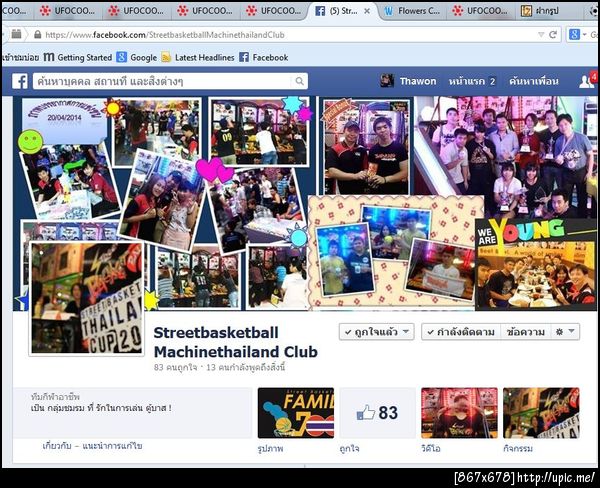Open search engine selector dropdown arrow
This screenshot has width=600, height=488.
(x=584, y=35)
